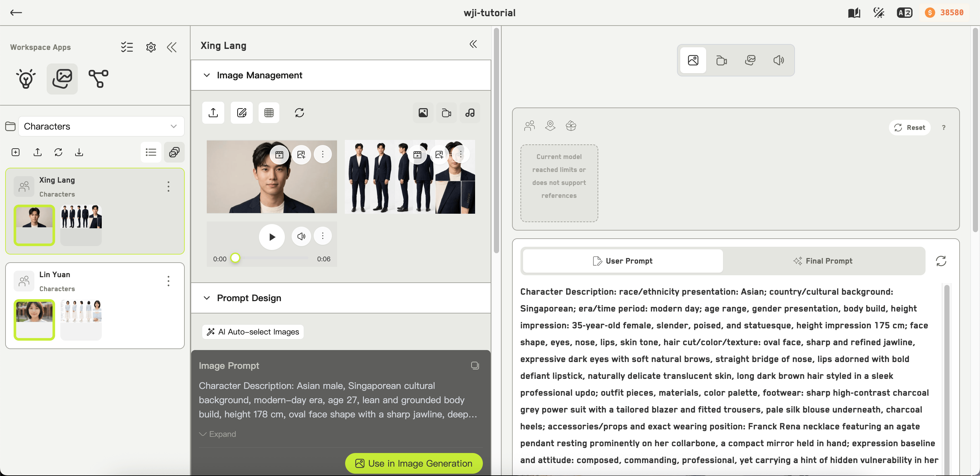The image size is (980, 476).
Task: Go back using the arrow icon
Action: click(x=16, y=13)
